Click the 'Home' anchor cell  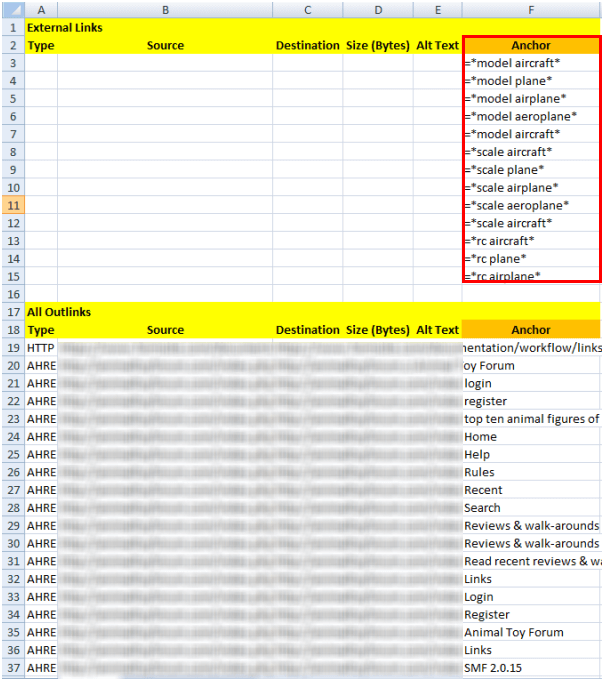coord(531,436)
